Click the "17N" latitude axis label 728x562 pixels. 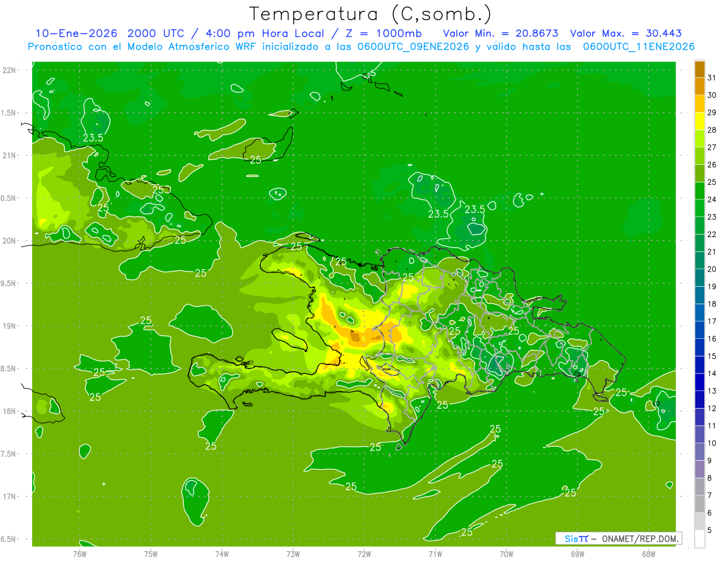[10, 497]
